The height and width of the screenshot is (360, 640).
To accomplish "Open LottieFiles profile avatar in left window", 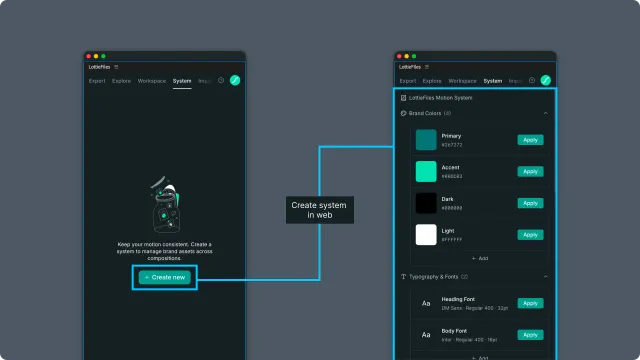I will 235,80.
